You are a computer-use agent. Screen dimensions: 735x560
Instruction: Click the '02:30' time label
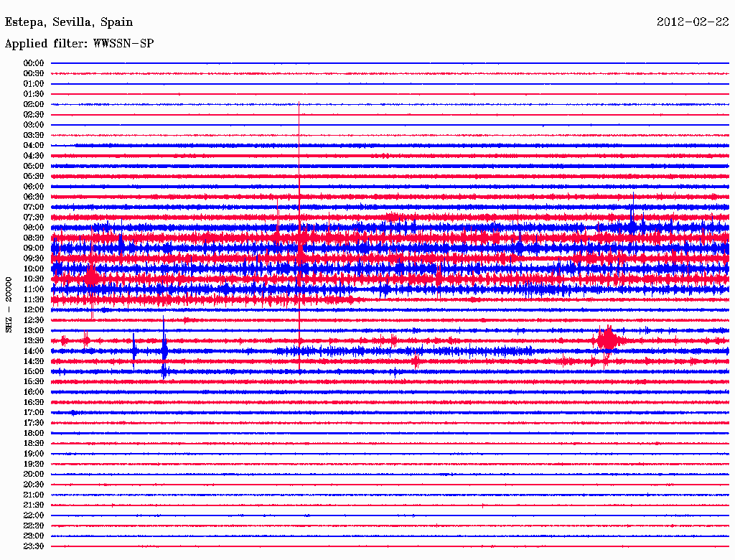click(x=33, y=114)
